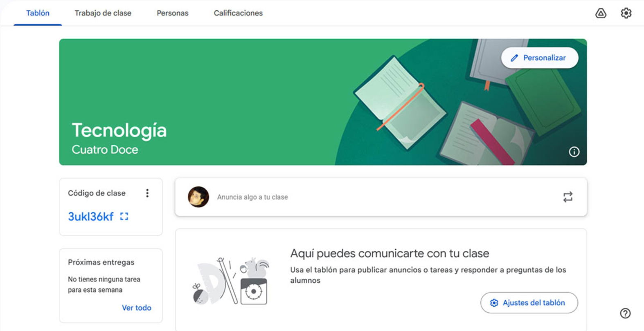Display class code 3ukl36kf in full screen

pyautogui.click(x=124, y=217)
